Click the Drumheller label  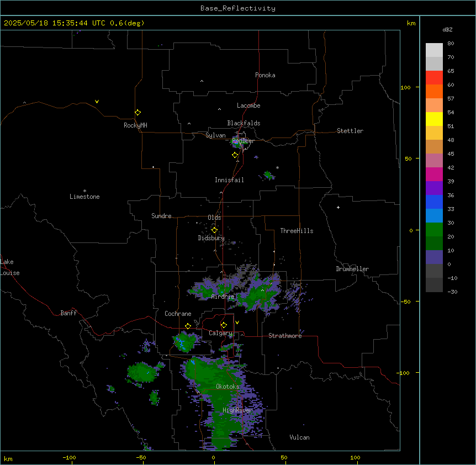coord(352,269)
